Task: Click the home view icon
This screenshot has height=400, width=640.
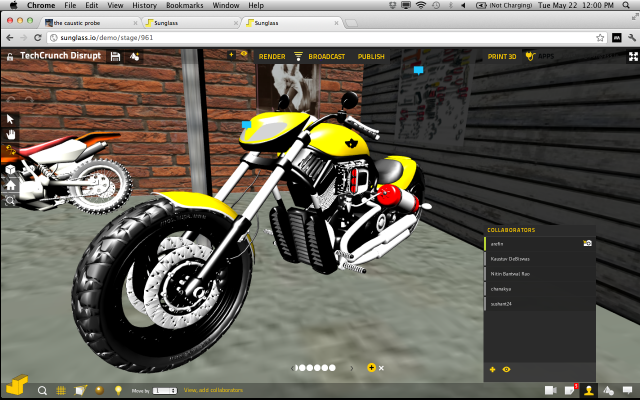Action: pos(10,184)
